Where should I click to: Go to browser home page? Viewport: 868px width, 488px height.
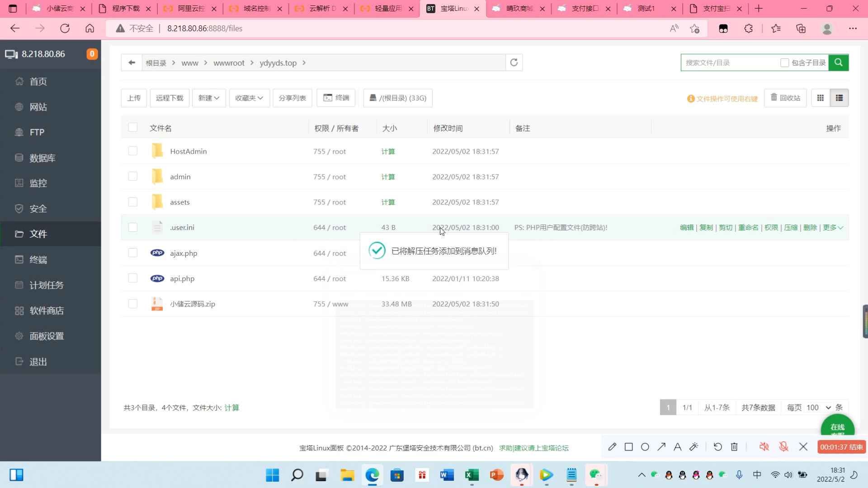coord(90,28)
